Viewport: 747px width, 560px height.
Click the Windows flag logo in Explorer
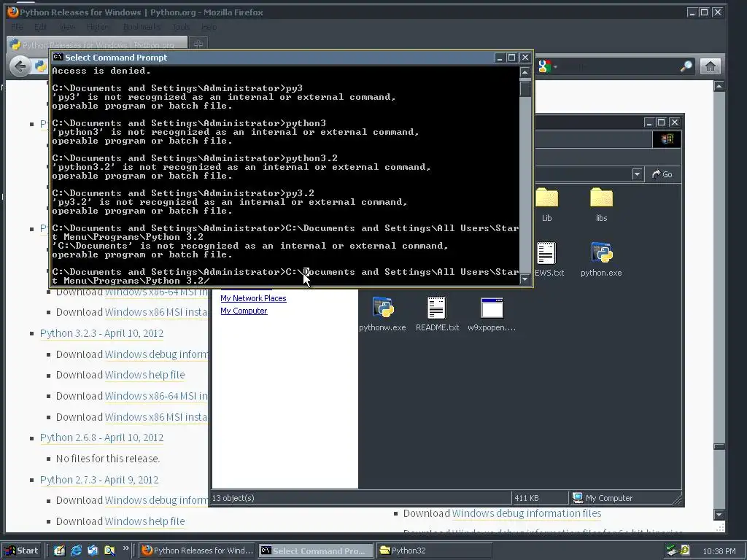(x=667, y=139)
